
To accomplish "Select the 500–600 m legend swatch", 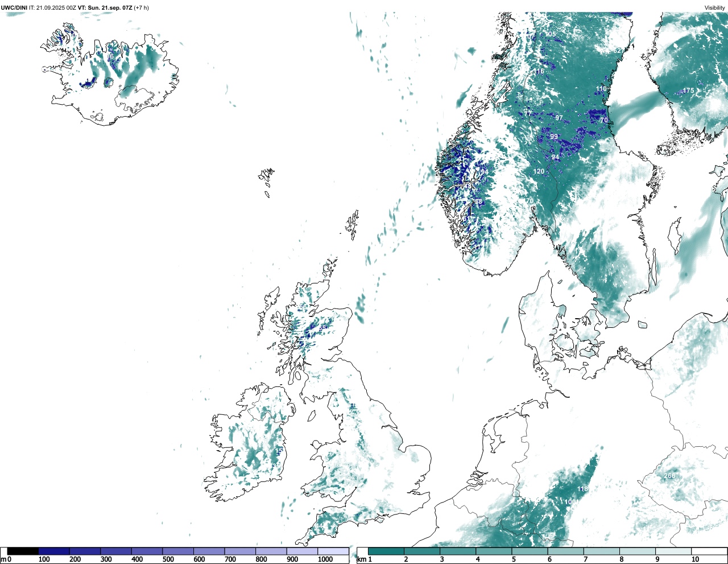I will click(x=178, y=551).
